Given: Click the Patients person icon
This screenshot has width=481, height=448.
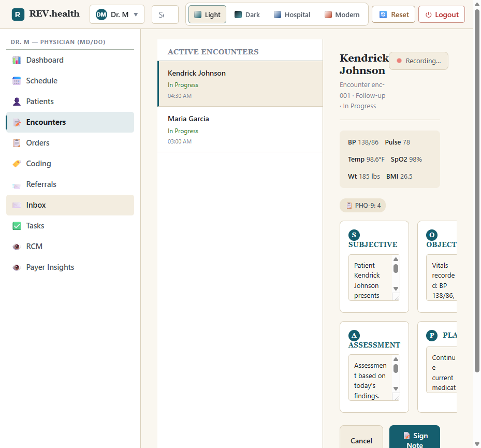Looking at the screenshot, I should [x=17, y=102].
